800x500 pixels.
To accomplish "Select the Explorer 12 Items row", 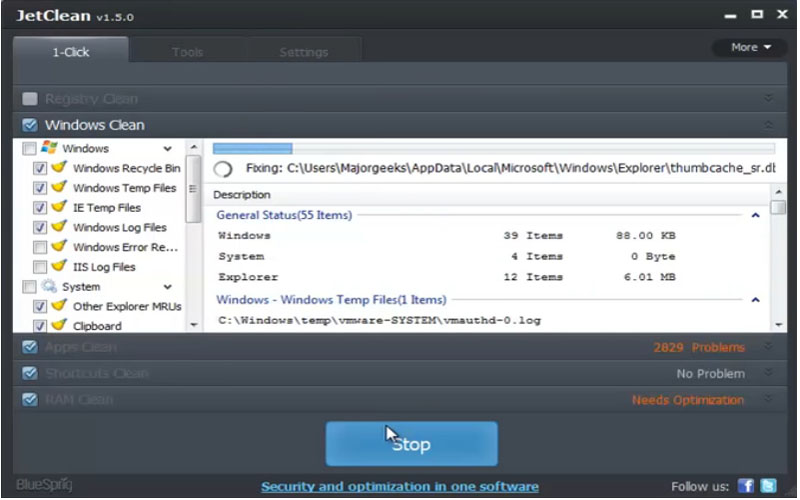I will pos(446,277).
